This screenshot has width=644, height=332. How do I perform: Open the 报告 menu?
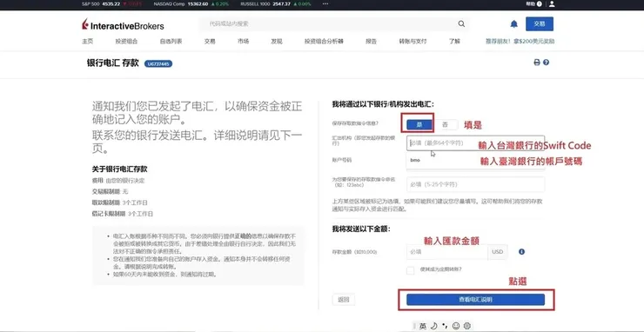click(372, 42)
